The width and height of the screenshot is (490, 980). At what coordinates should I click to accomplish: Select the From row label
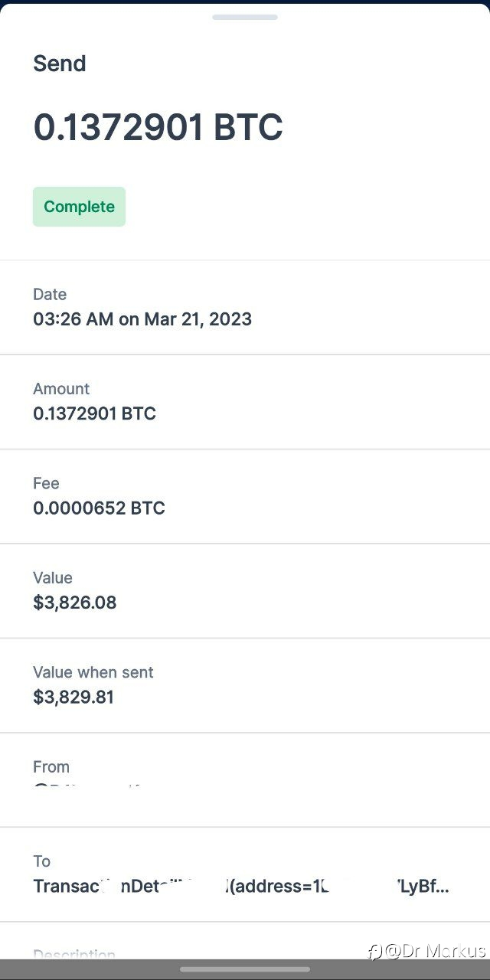coord(51,766)
